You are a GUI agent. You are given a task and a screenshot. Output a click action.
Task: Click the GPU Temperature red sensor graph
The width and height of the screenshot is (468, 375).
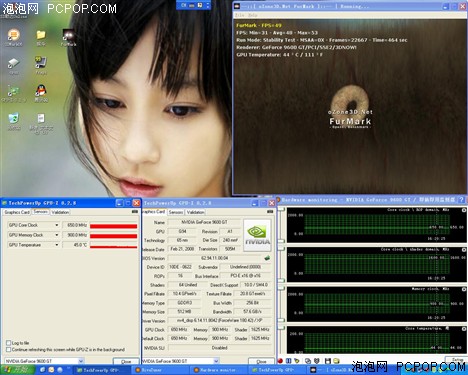point(113,245)
